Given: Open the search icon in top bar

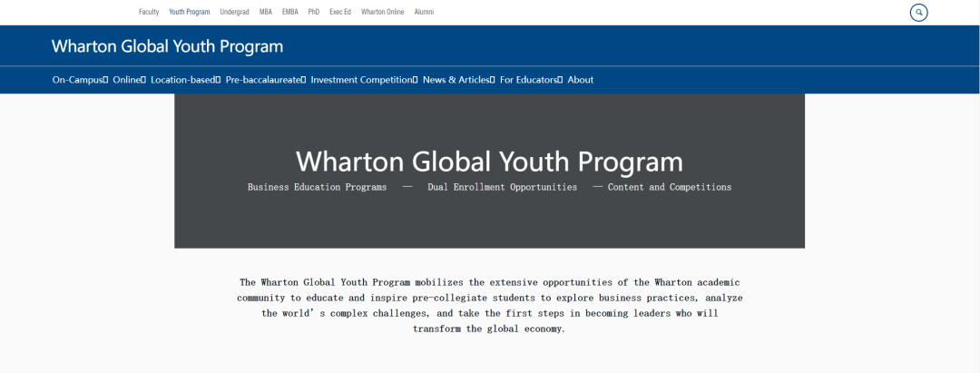Looking at the screenshot, I should [918, 12].
